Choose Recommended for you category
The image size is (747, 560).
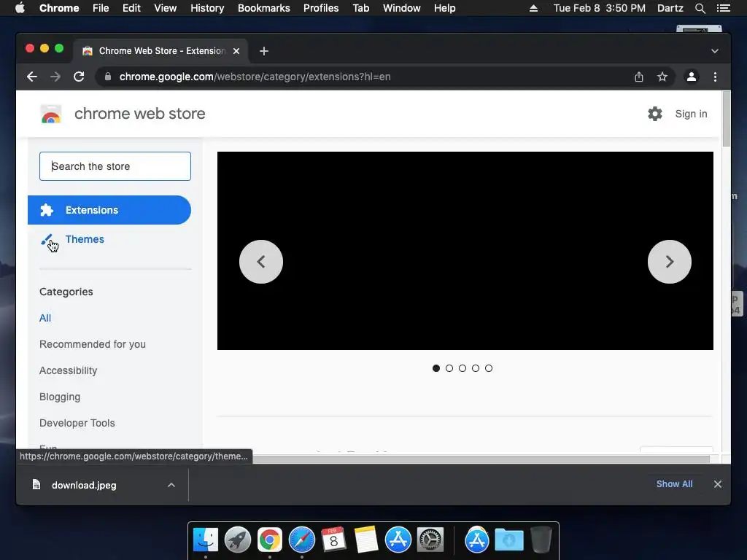pyautogui.click(x=93, y=344)
